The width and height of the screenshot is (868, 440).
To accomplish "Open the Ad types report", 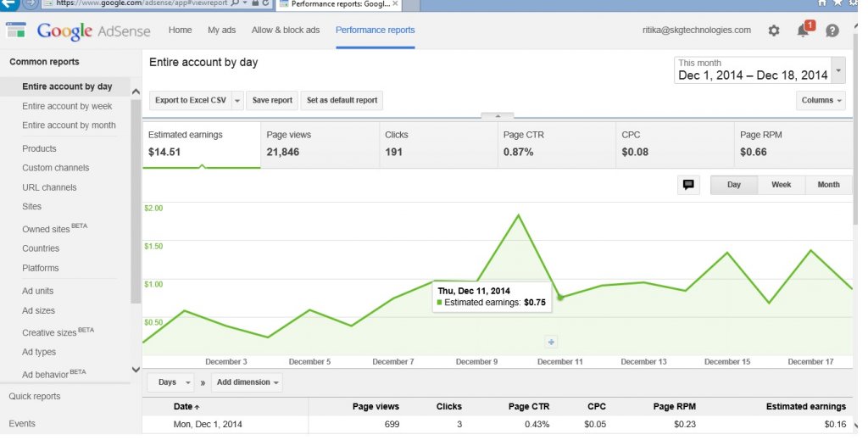I will click(39, 352).
